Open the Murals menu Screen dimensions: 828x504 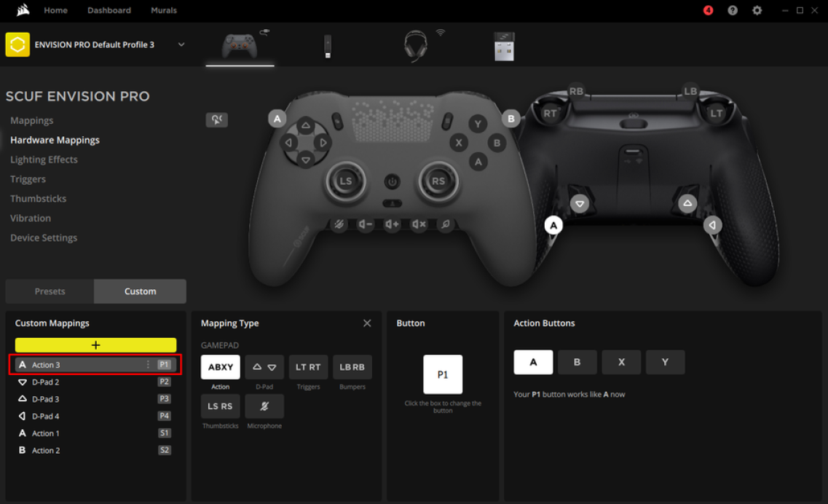[164, 10]
